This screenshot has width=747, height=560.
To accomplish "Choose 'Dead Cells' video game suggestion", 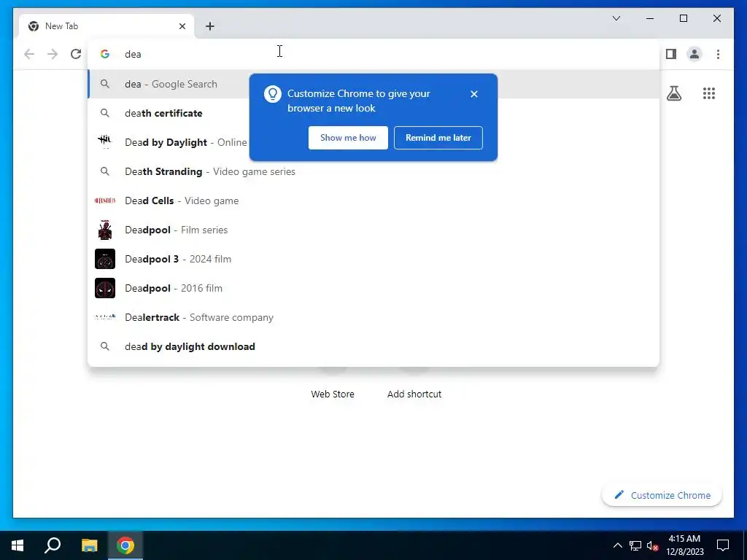I will coord(373,201).
